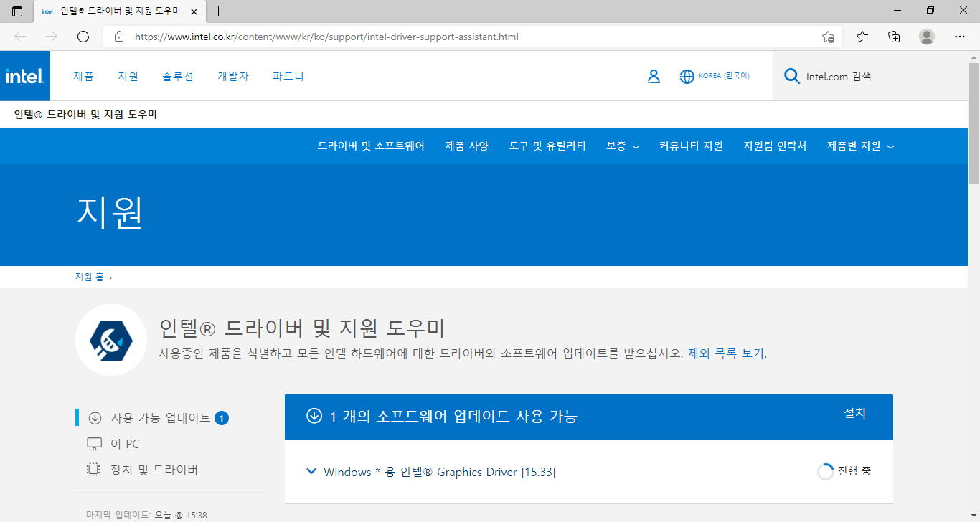Open Edge tab actions menu icon
The image size is (980, 522).
tap(17, 11)
